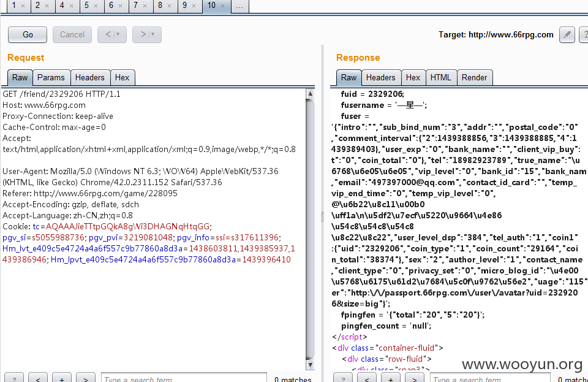Select Repeater tab 10
This screenshot has height=382, width=588.
click(x=211, y=6)
